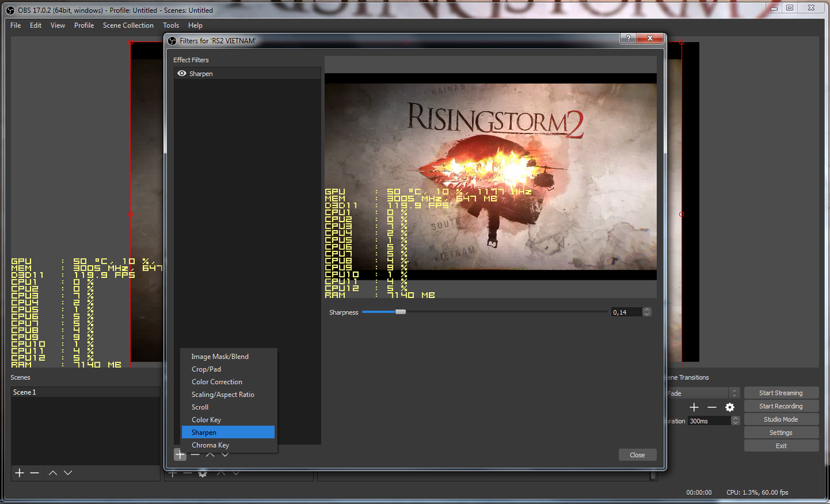
Task: Close the Filters dialog with its title bar X
Action: [650, 39]
